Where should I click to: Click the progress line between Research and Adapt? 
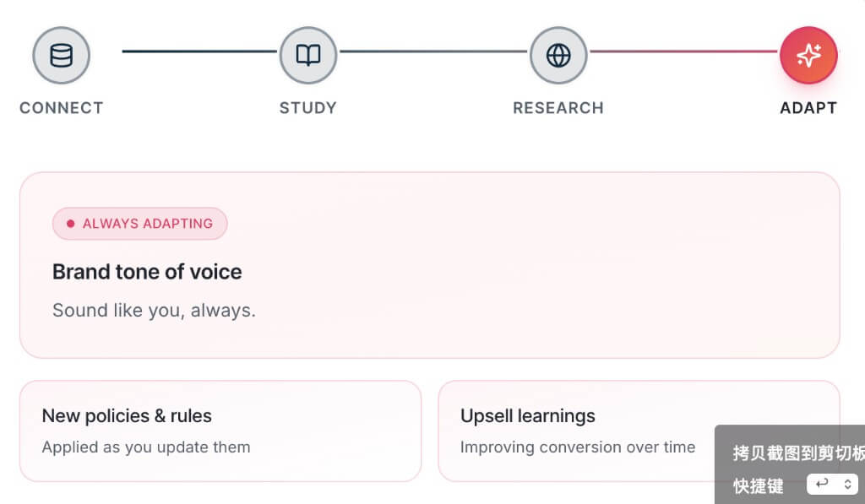[683, 51]
